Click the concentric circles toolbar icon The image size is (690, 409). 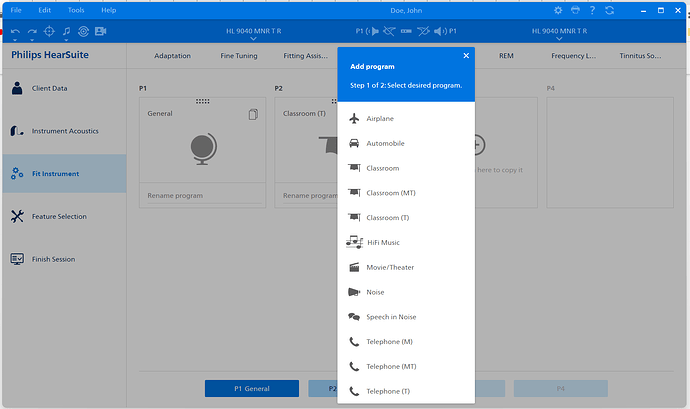[83, 31]
